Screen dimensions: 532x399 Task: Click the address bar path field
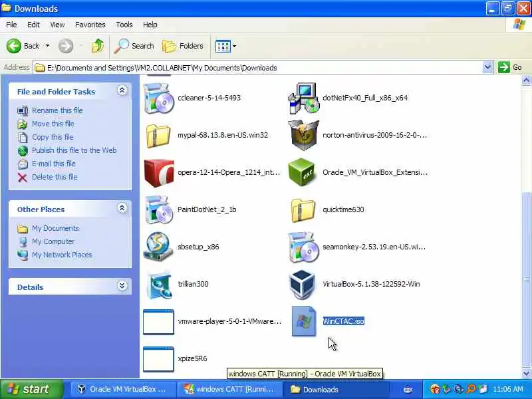[258, 68]
